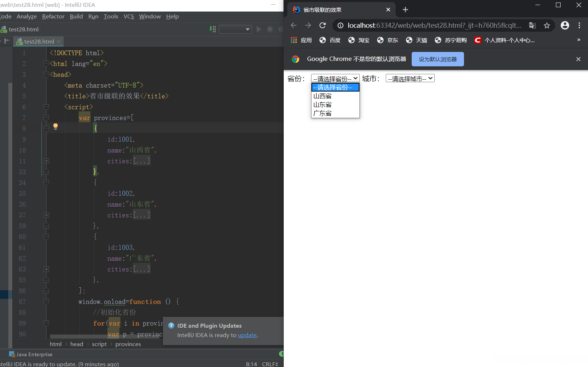
Task: Click the script breadcrumb in the editor
Action: [x=99, y=344]
